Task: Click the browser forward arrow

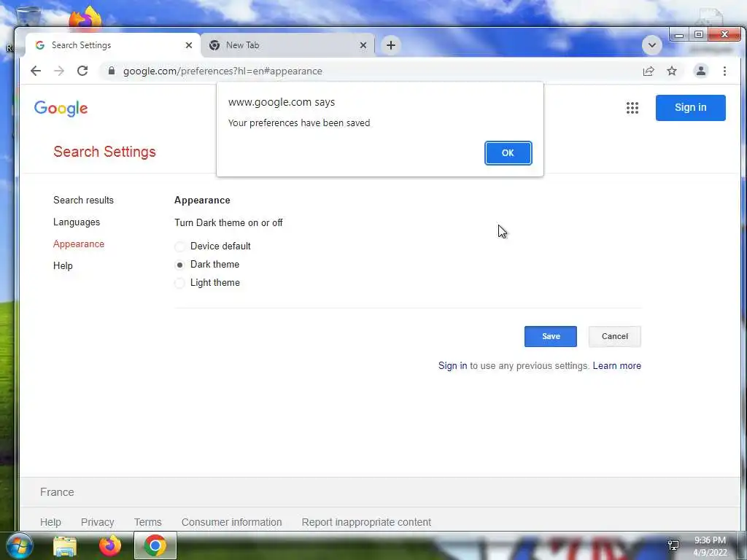Action: 59,71
